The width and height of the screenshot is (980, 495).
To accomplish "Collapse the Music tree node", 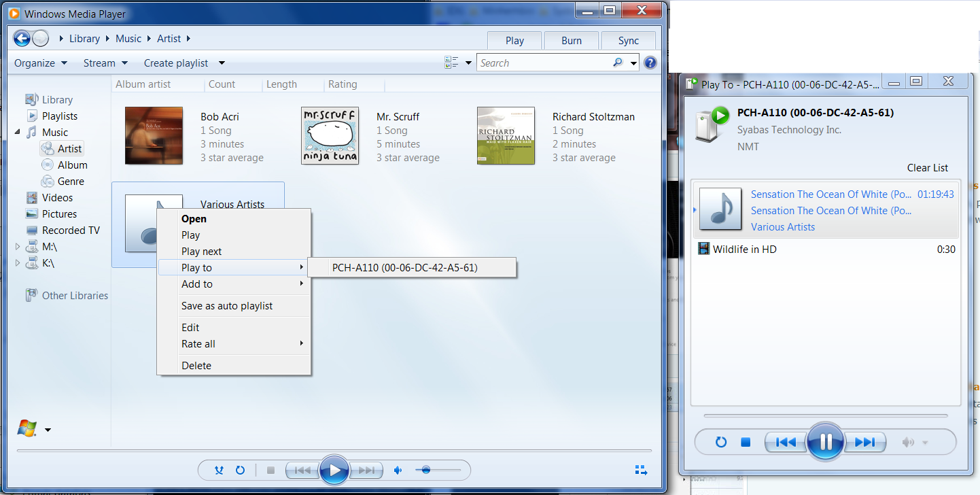I will [18, 132].
